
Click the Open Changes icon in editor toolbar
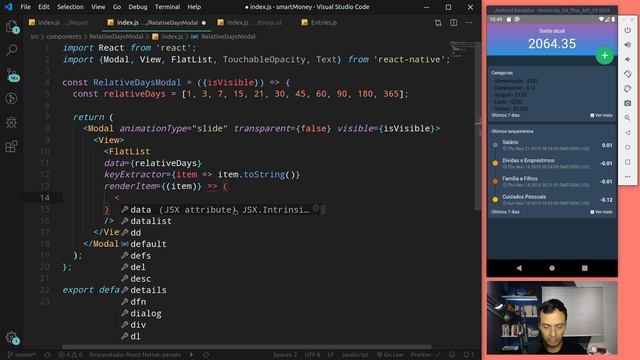pyautogui.click(x=438, y=23)
